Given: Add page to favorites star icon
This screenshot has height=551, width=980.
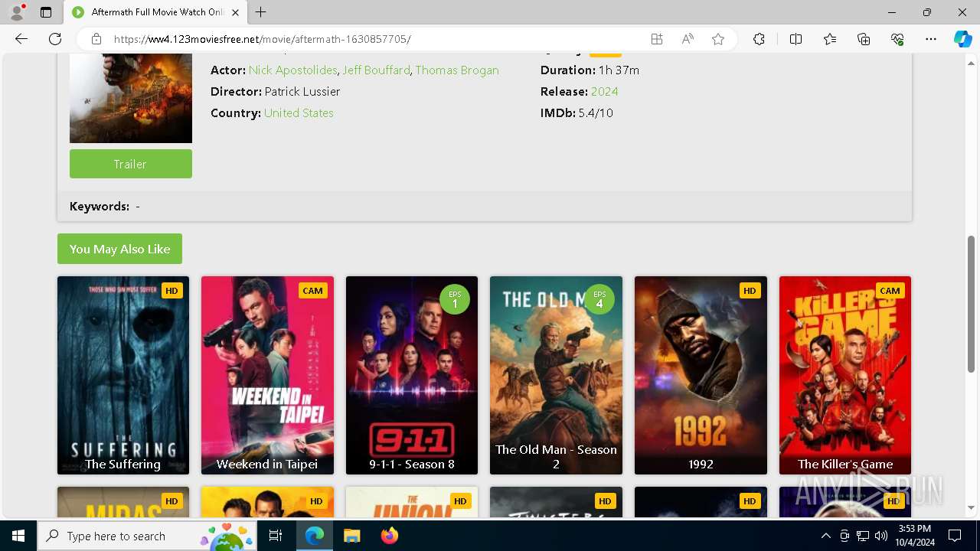Looking at the screenshot, I should click(718, 39).
